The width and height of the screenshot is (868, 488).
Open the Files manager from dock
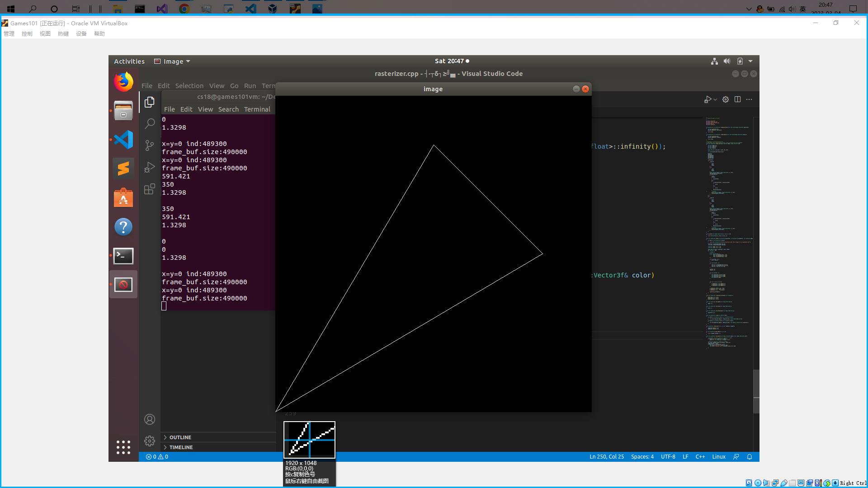(123, 111)
